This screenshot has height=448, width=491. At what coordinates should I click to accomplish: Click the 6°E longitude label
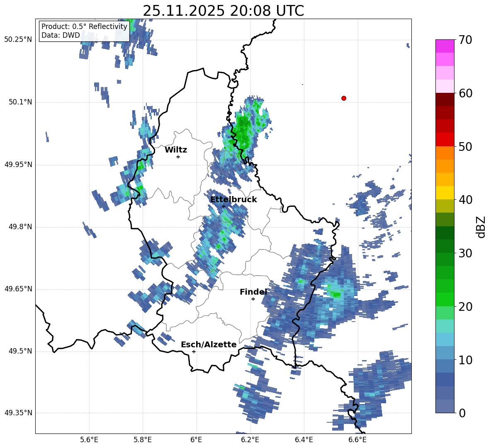click(196, 440)
